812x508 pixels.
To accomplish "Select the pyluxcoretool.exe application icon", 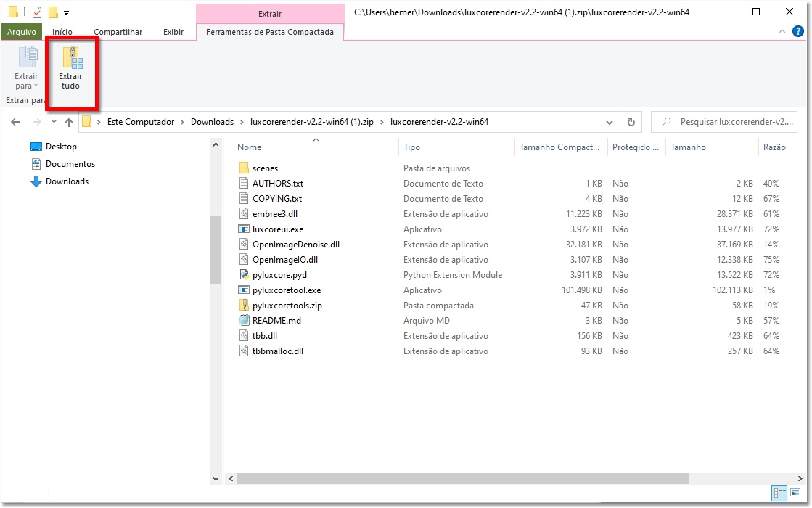I will pyautogui.click(x=244, y=290).
